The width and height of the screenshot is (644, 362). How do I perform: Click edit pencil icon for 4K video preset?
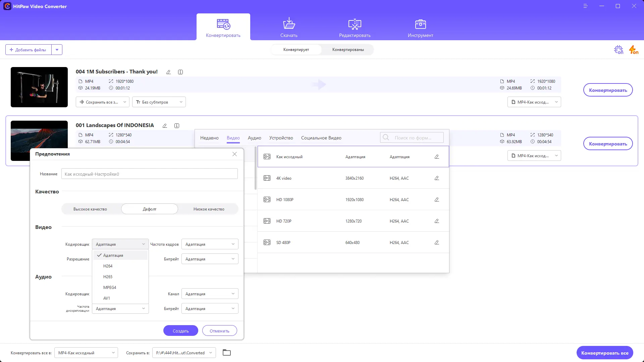[437, 178]
